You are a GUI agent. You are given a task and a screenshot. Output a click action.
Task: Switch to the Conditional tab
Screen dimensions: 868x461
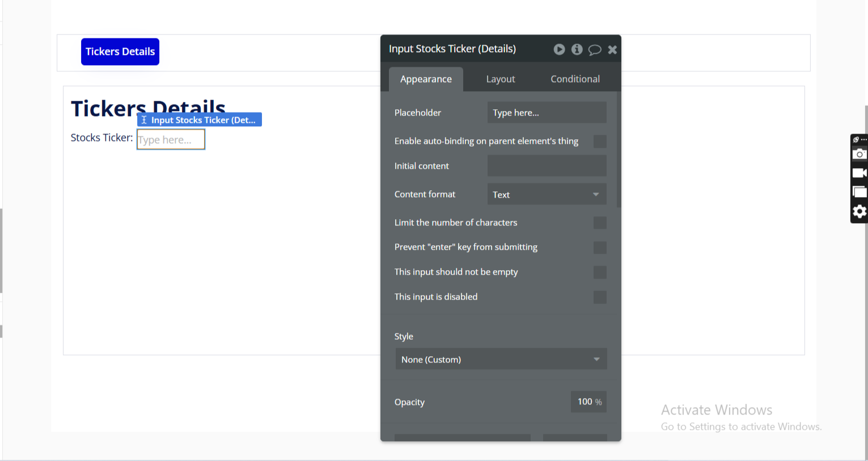tap(575, 79)
